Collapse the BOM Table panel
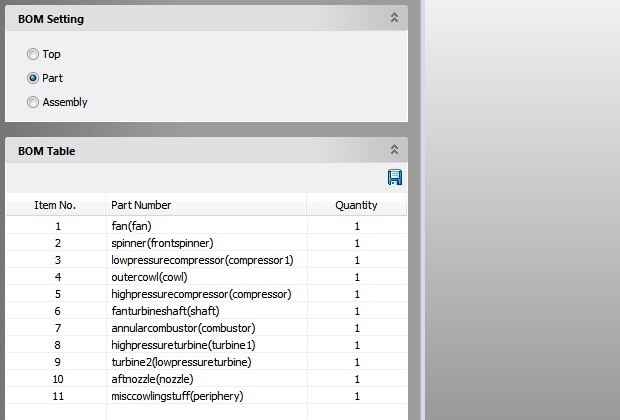 point(394,150)
